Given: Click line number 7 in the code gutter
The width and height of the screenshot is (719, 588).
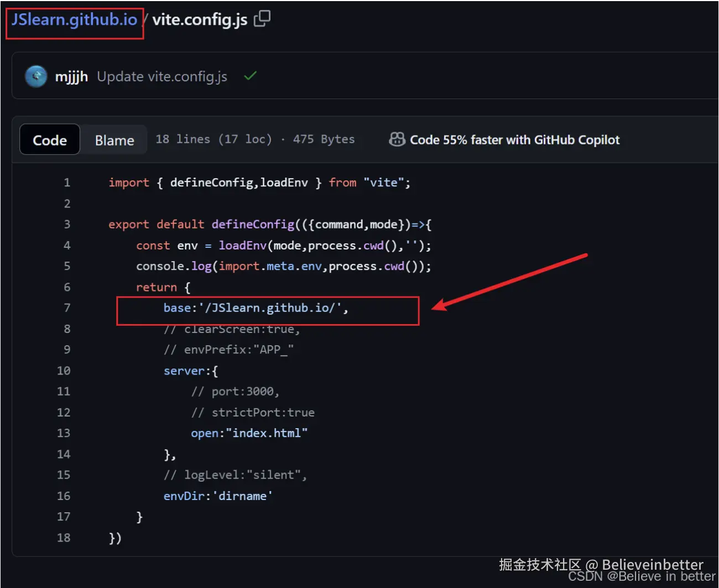Looking at the screenshot, I should coord(67,308).
